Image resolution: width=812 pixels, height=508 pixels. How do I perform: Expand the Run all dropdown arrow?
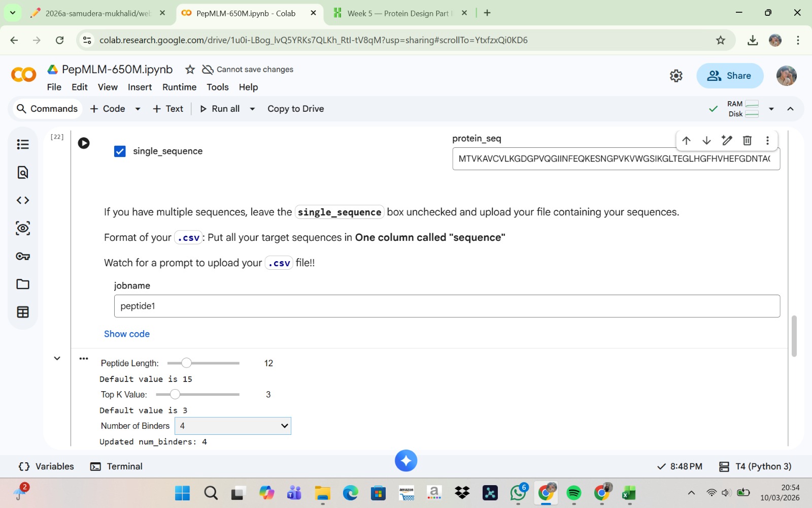[x=252, y=109]
